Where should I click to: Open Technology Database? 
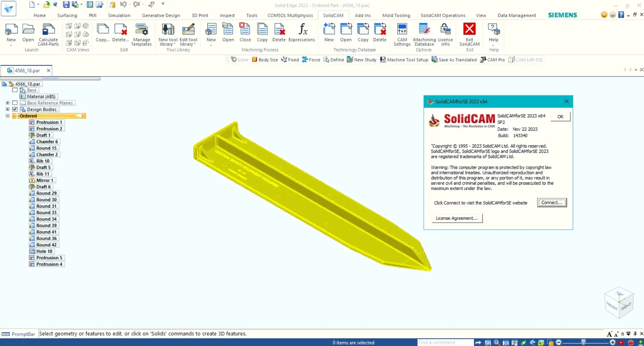[346, 32]
